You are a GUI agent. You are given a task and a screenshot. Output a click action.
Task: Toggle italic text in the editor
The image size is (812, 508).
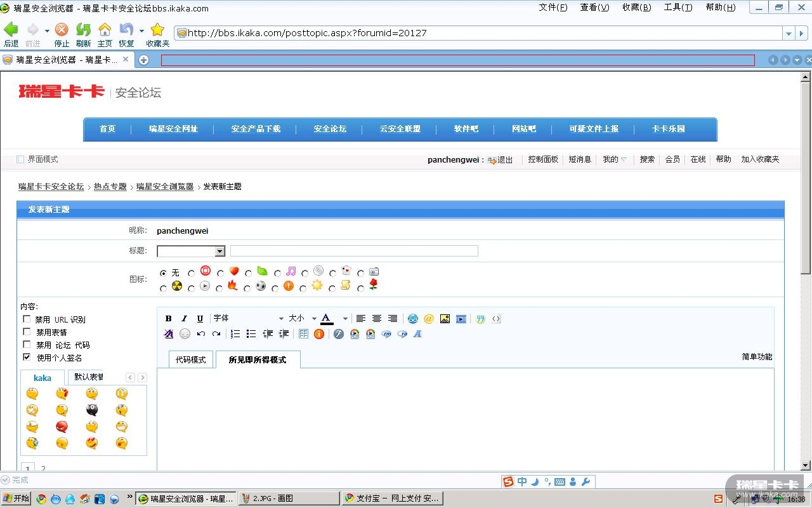[184, 319]
